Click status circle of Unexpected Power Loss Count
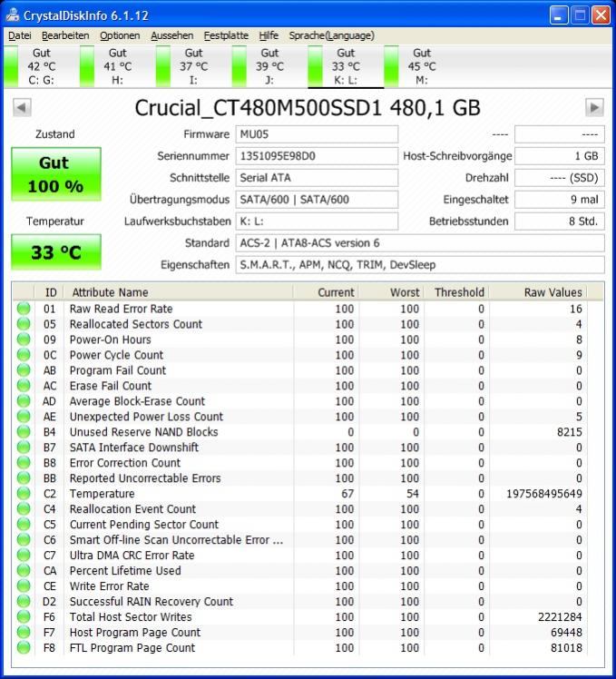Viewport: 616px width, 679px height. click(x=24, y=416)
